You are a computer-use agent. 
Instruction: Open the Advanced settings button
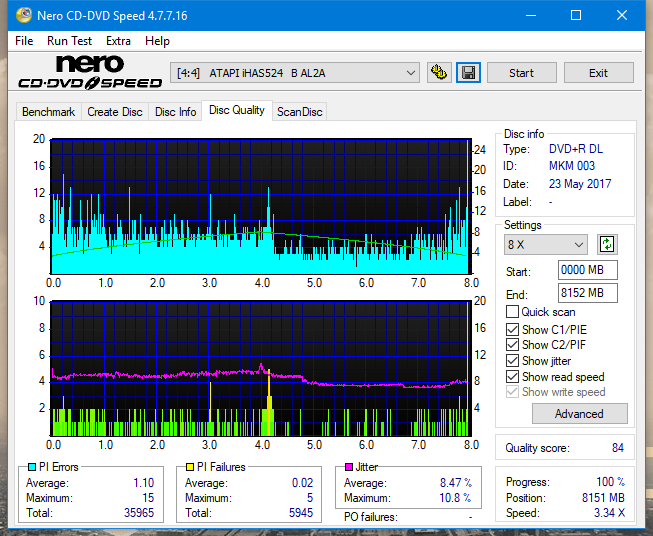tap(579, 414)
